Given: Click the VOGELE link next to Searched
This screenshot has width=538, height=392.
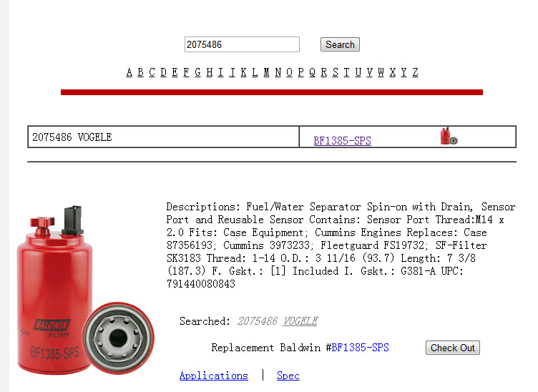Looking at the screenshot, I should pos(300,321).
